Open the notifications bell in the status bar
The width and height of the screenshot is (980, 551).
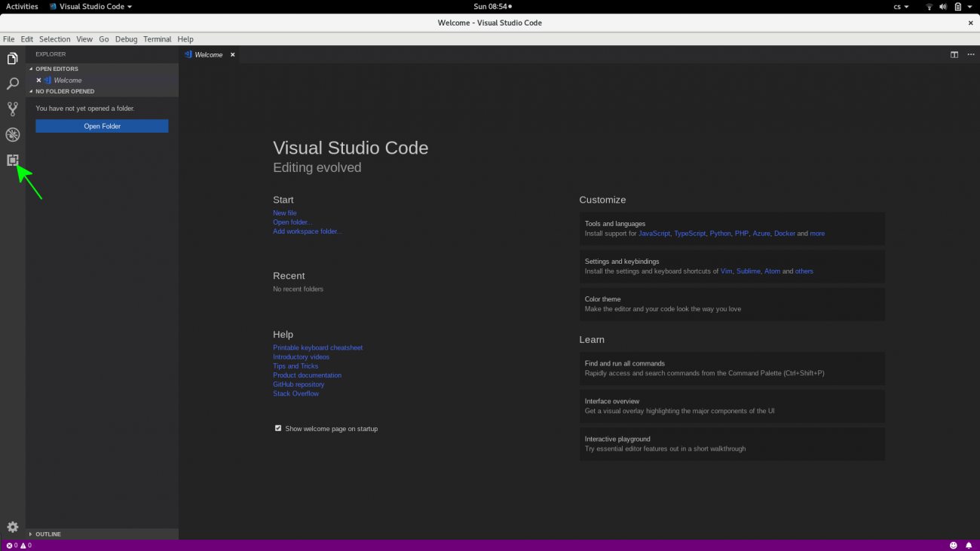point(969,545)
